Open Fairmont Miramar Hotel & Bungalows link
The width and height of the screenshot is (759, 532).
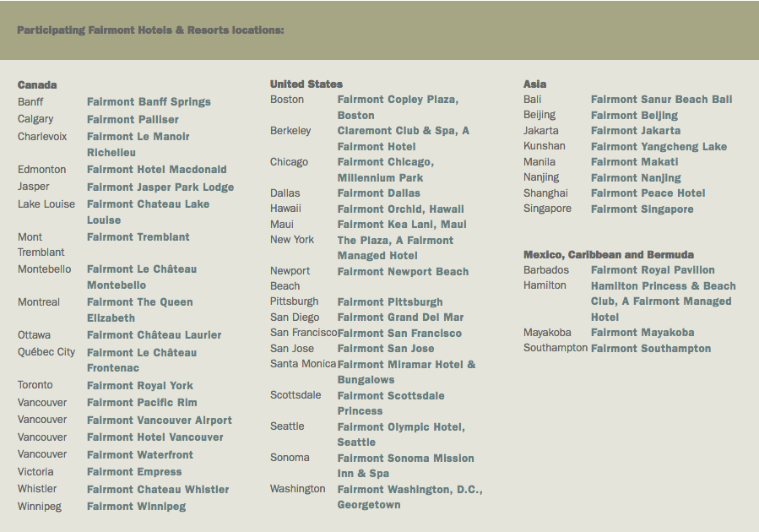pyautogui.click(x=406, y=372)
